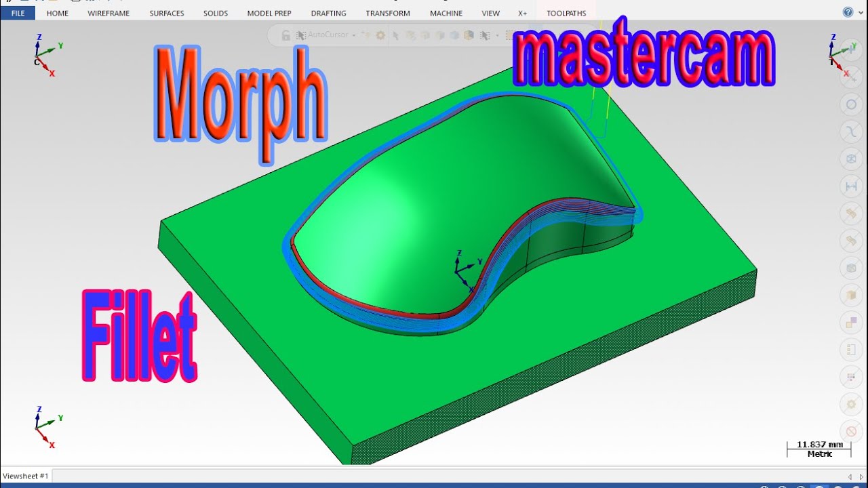Click the help question mark icon
Viewport: 868px width, 488px height.
point(848,12)
